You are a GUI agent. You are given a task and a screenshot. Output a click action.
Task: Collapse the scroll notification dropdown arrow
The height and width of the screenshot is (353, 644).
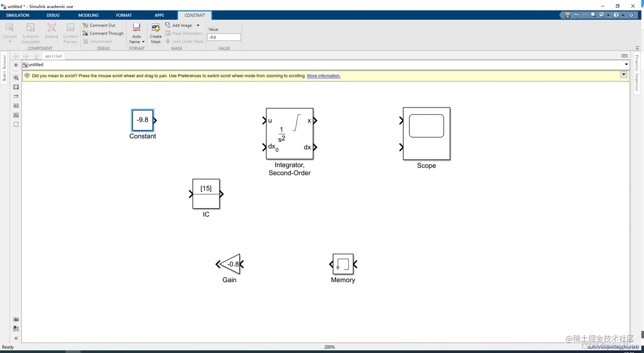click(624, 75)
